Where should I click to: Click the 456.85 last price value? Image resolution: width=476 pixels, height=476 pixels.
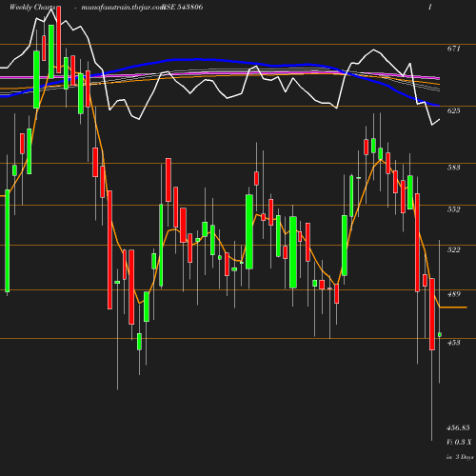pos(458,427)
